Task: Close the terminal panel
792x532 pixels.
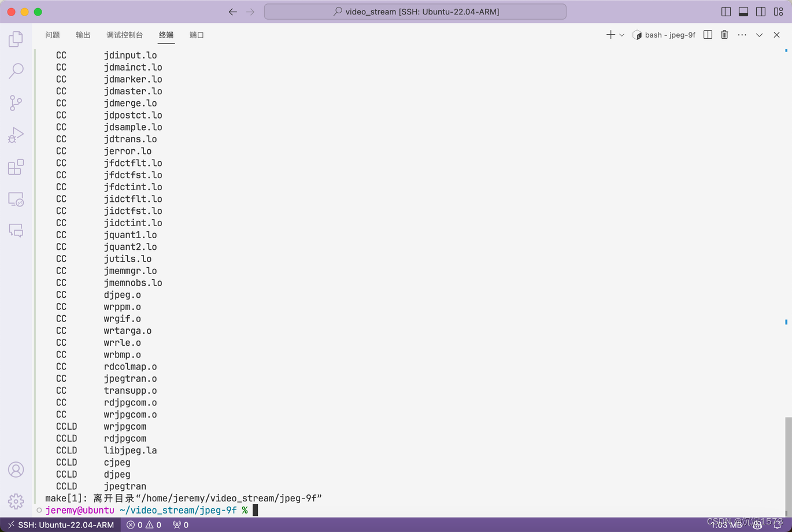Action: pyautogui.click(x=777, y=35)
